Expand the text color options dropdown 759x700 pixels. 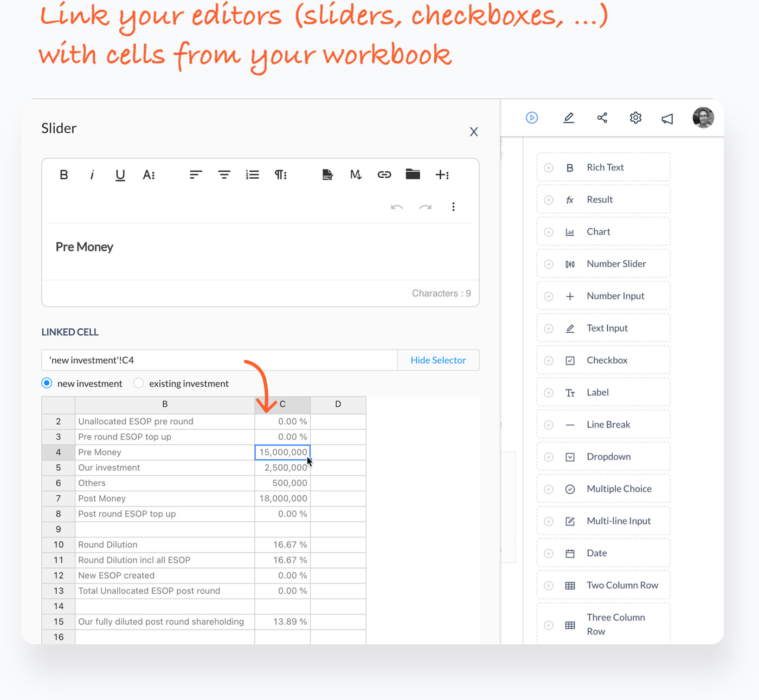pos(149,174)
